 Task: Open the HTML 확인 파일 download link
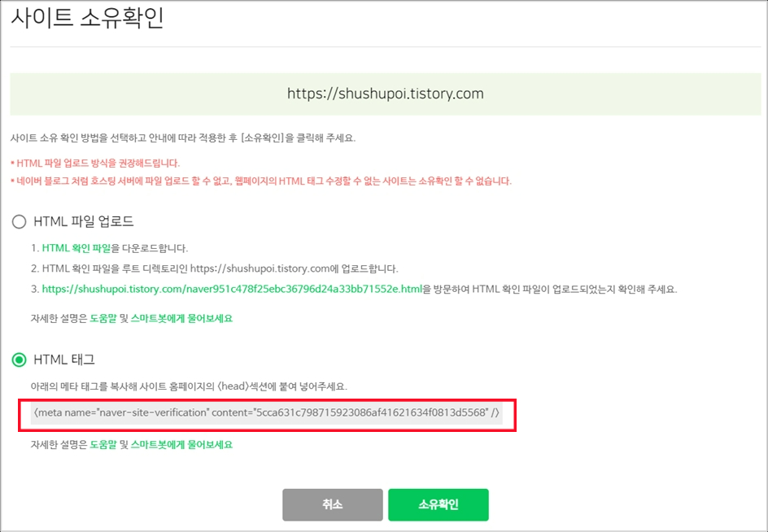coord(76,248)
